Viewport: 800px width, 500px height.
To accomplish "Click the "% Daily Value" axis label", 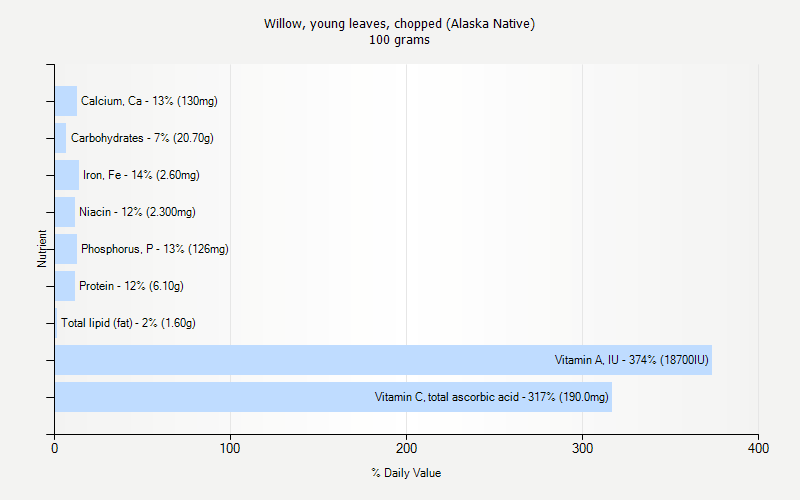I will (x=405, y=473).
